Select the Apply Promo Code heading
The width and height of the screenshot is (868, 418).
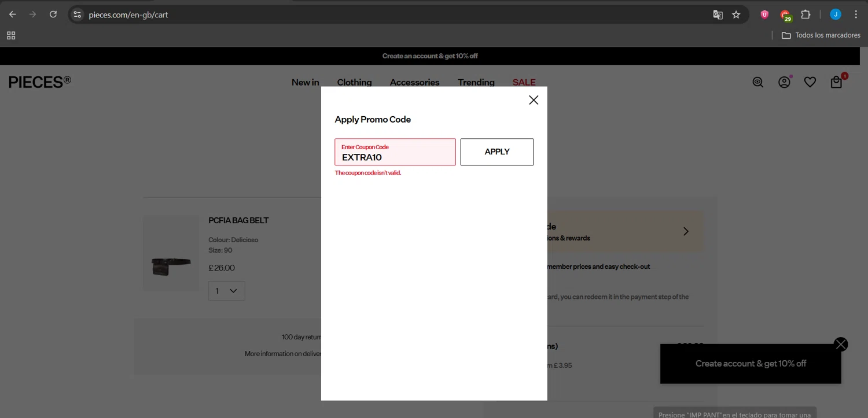tap(373, 120)
